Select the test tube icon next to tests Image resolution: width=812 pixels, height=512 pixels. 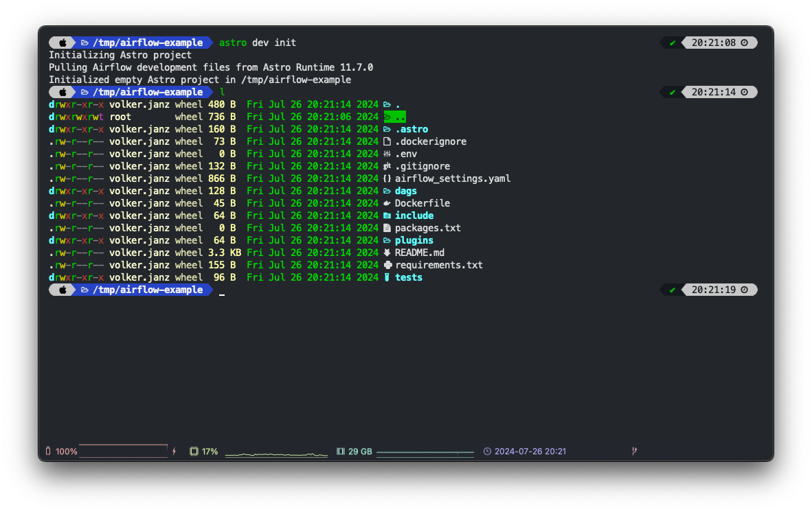(387, 277)
